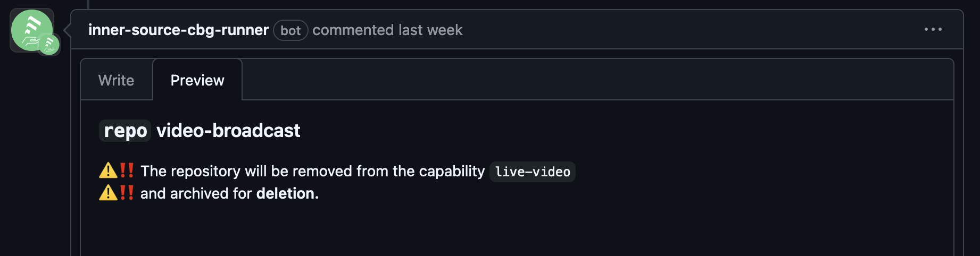Click the video-broadcast heading text
The image size is (980, 256).
228,131
